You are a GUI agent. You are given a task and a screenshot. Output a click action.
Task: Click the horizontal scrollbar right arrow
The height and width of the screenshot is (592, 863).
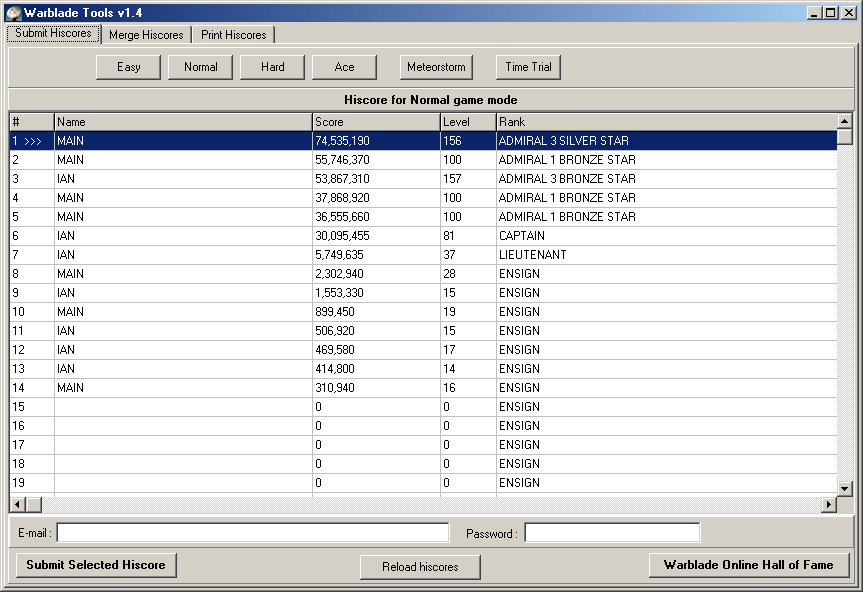828,505
